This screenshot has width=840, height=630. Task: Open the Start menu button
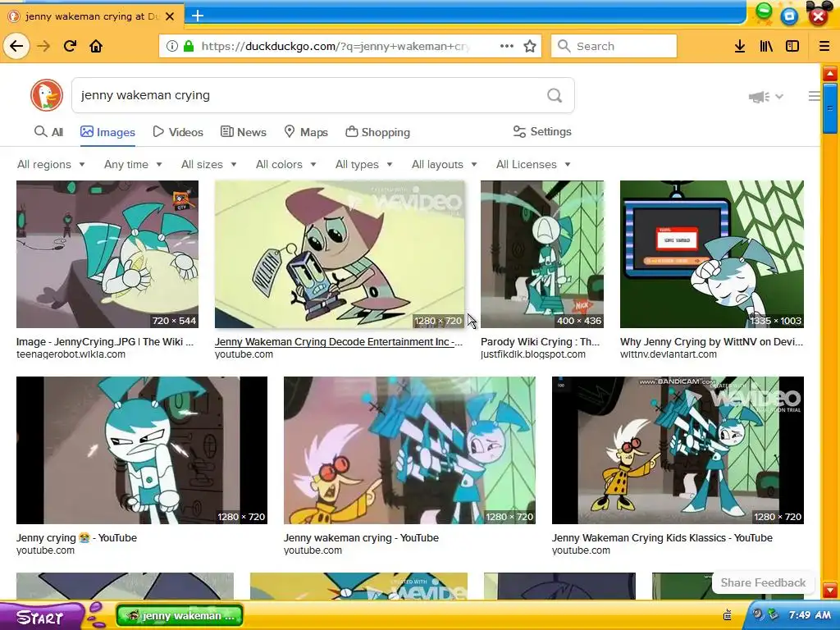[41, 616]
